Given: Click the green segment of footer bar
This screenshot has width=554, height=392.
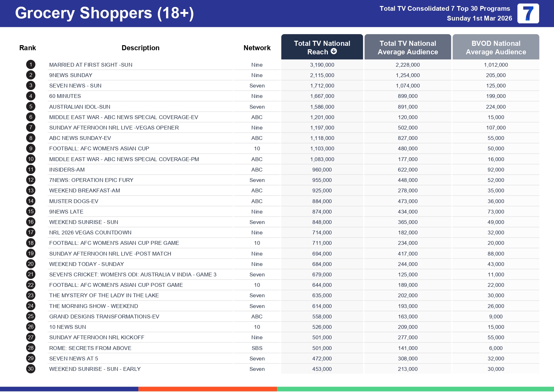Looking at the screenshot, I should tap(415, 389).
